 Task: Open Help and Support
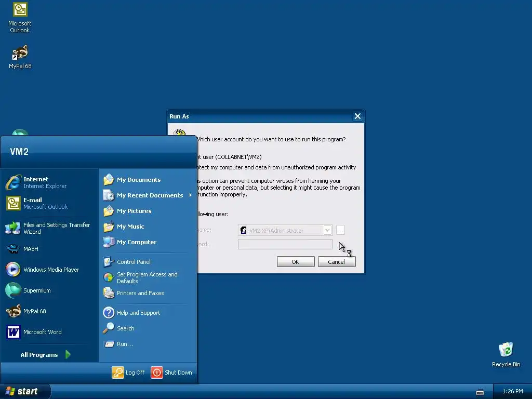[x=148, y=312]
